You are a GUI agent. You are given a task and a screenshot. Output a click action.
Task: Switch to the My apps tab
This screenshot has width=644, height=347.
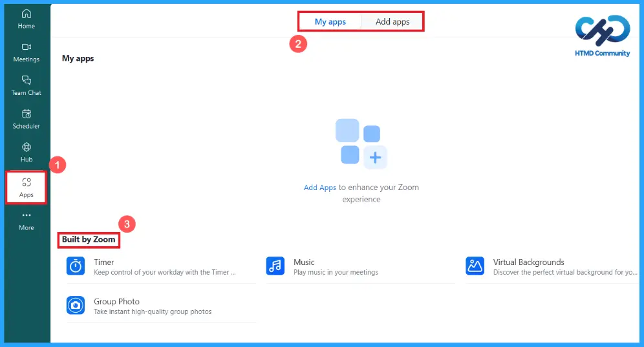[x=330, y=22]
